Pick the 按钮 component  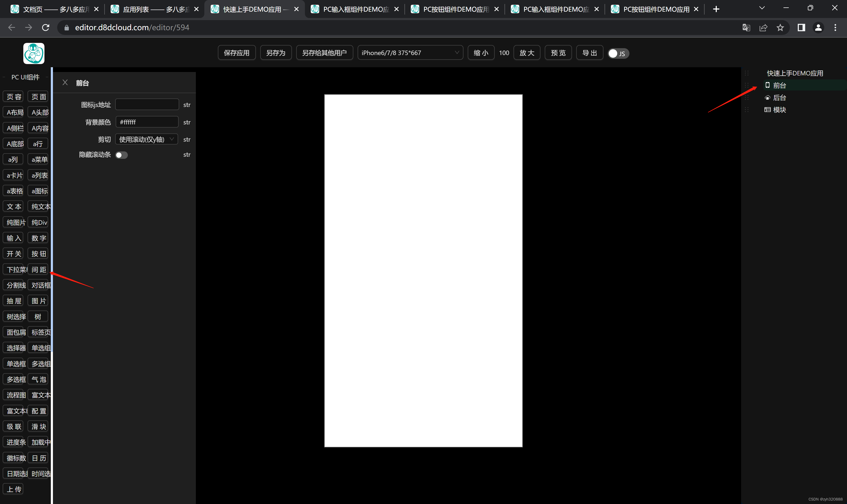[x=38, y=254]
